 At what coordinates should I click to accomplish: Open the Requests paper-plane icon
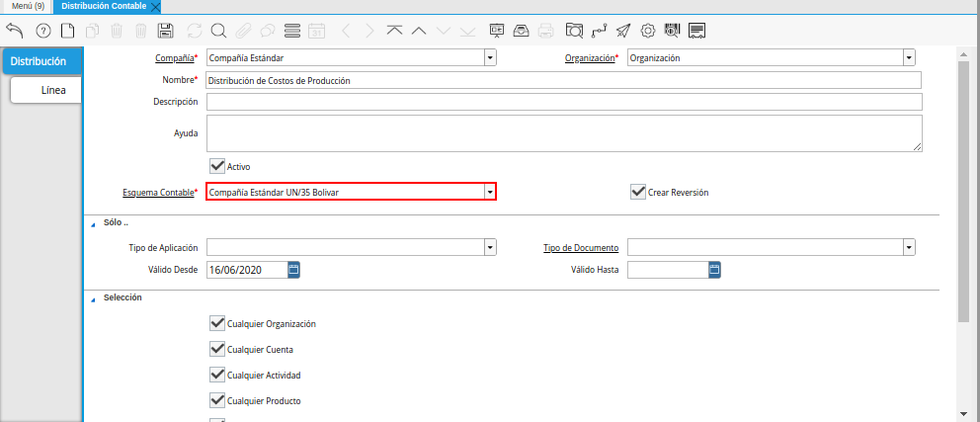[x=623, y=30]
